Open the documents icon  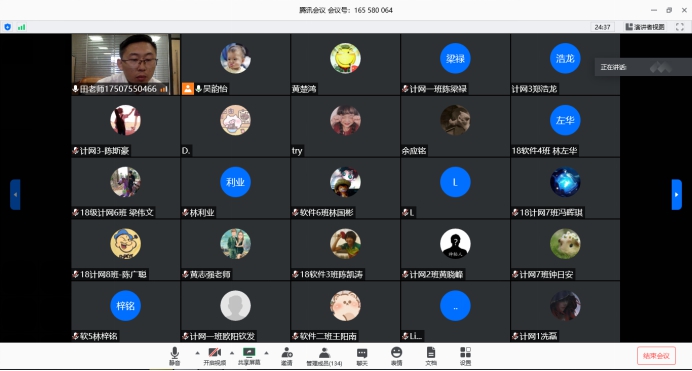431,356
